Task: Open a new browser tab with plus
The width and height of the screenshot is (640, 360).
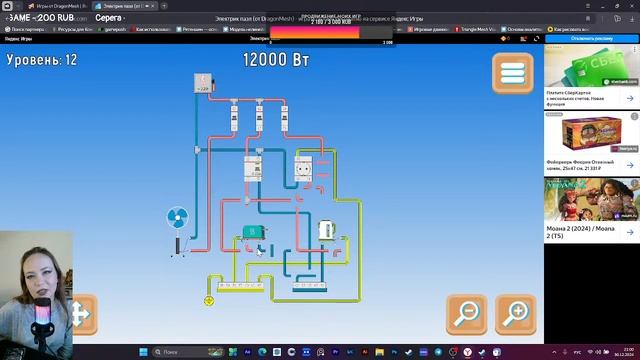Action: pos(164,6)
